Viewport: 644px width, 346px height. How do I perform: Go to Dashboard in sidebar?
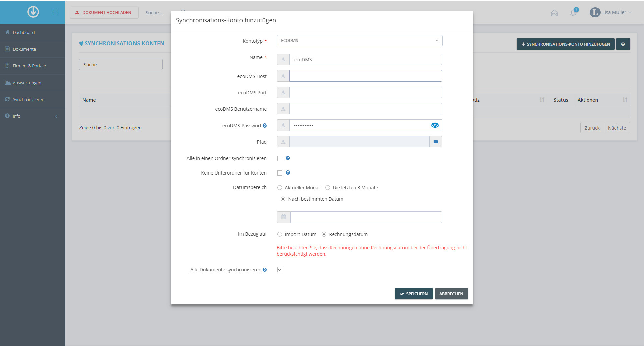click(33, 32)
